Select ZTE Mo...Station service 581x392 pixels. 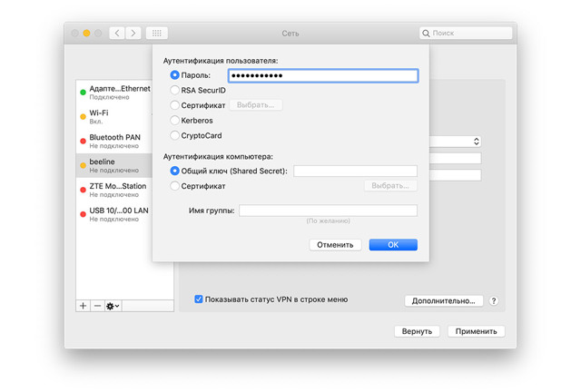(114, 190)
